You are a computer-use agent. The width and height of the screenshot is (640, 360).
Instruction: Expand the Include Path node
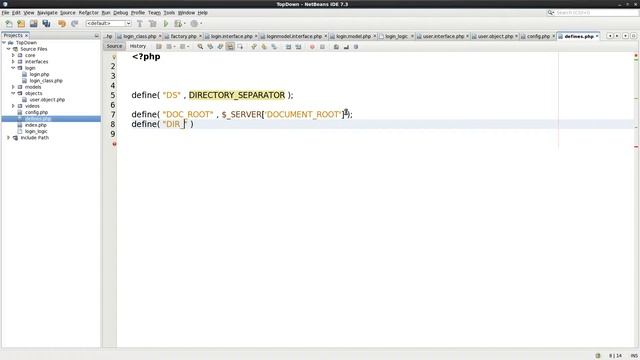click(9, 138)
